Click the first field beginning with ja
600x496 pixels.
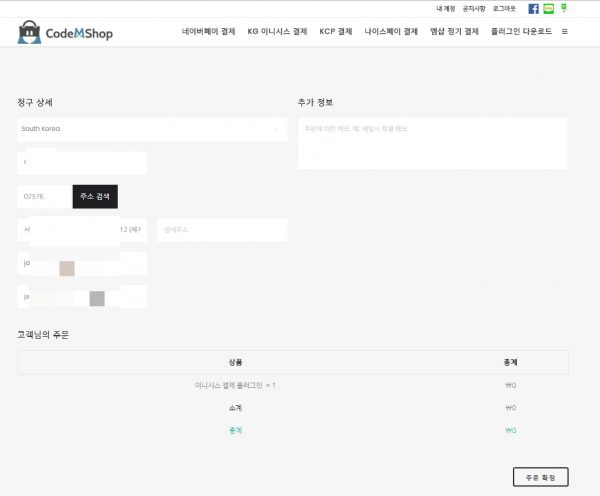[x=82, y=263]
